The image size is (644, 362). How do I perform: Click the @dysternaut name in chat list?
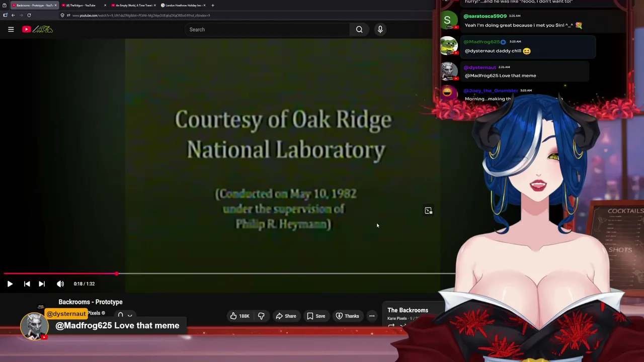tap(480, 67)
